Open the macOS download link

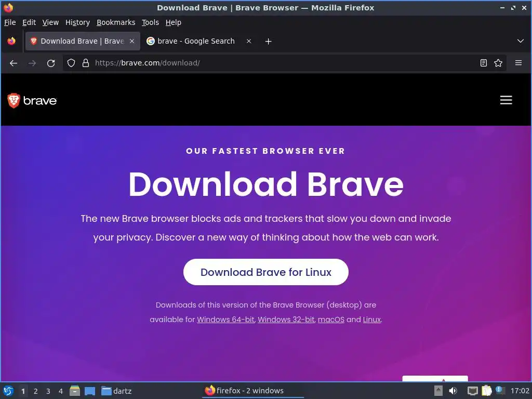point(331,320)
